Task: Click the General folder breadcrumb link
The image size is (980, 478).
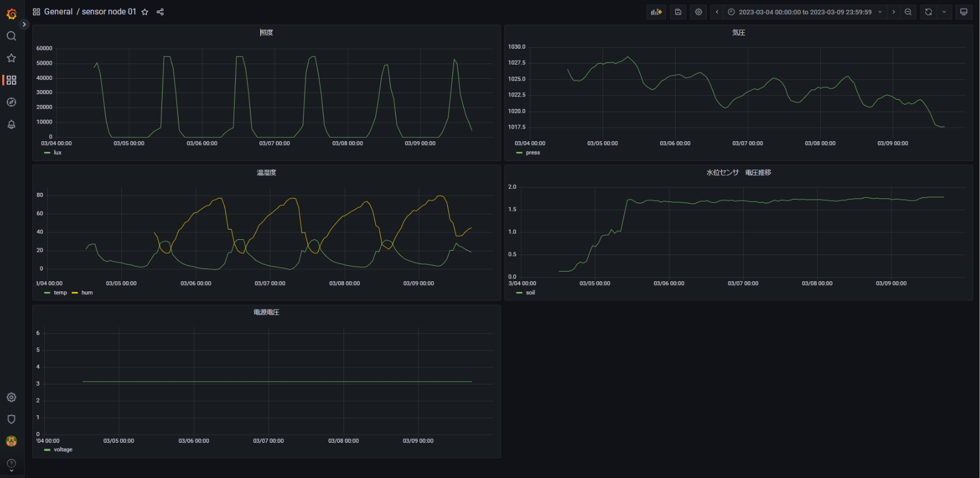Action: [58, 12]
